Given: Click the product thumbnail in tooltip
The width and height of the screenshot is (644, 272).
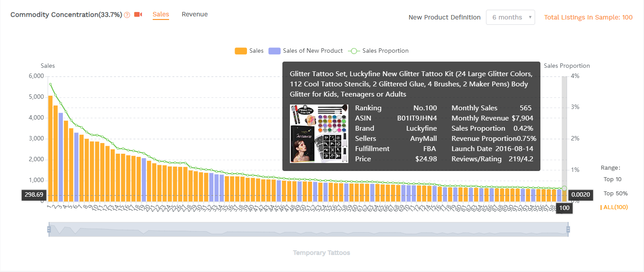Looking at the screenshot, I should pyautogui.click(x=319, y=133).
